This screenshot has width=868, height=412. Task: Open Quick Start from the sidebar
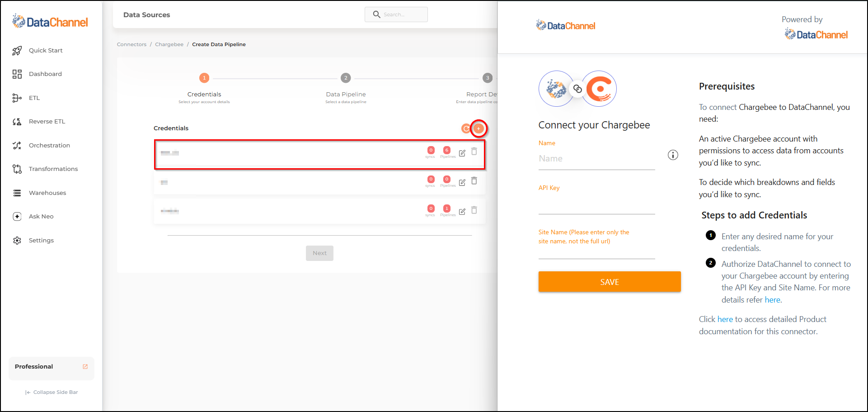tap(46, 50)
